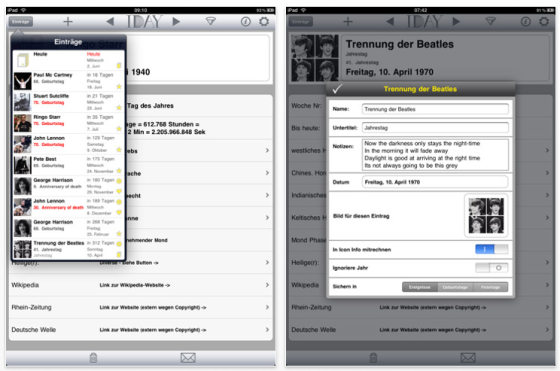Select the 'in 129 Tagen' John Lennon entry
This screenshot has height=371, width=560.
tap(69, 144)
